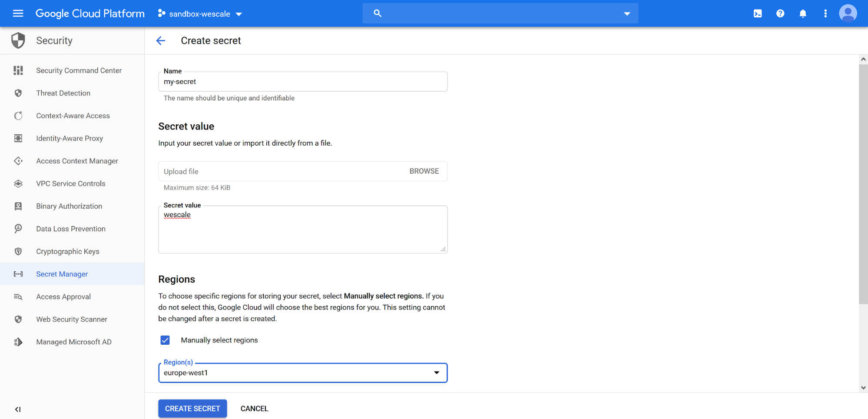Image resolution: width=868 pixels, height=419 pixels.
Task: Click BROWSE to upload a file
Action: 424,171
